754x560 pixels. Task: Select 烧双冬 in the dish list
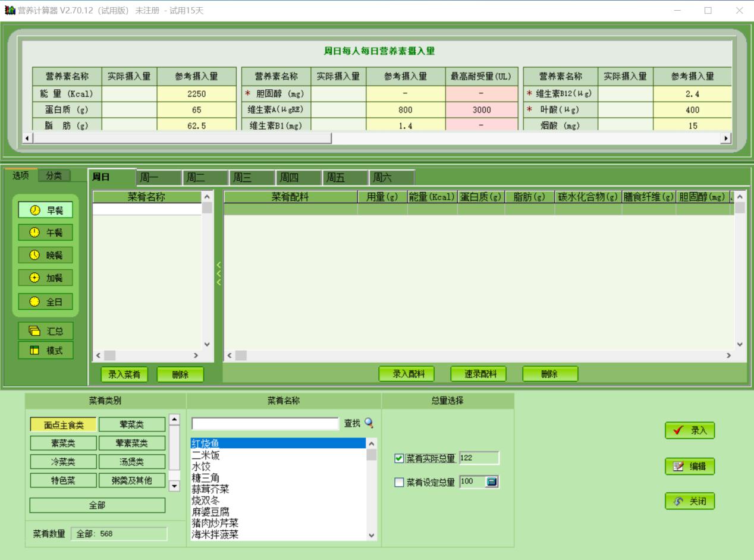(278, 501)
